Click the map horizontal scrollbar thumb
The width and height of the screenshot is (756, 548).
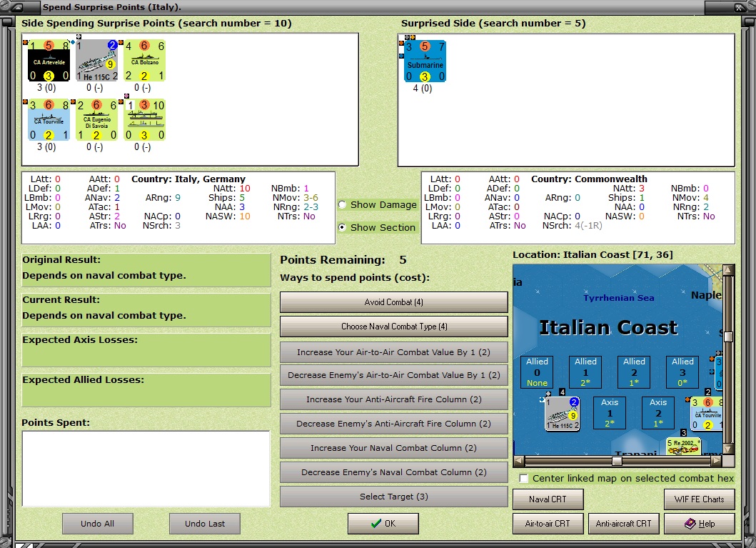tap(617, 461)
